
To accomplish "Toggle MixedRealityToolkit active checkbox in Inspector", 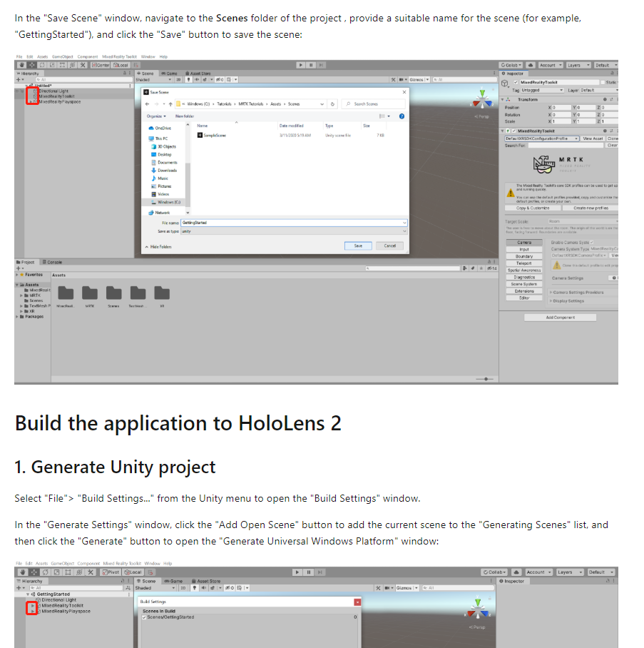I will pyautogui.click(x=516, y=82).
